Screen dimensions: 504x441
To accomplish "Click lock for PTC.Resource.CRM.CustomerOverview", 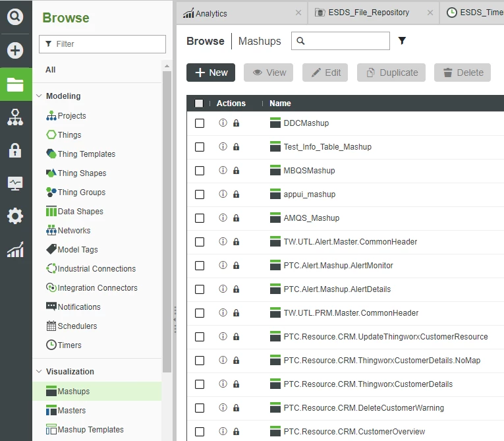I will coord(237,432).
